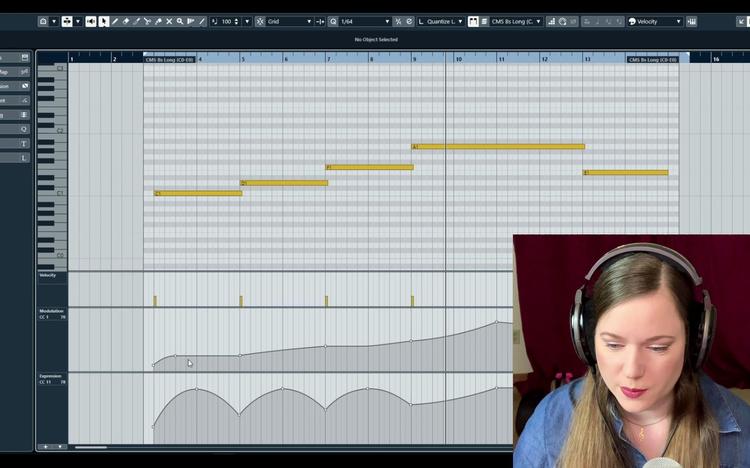The image size is (750, 468).
Task: Select the Object Selection arrow tool
Action: click(103, 22)
